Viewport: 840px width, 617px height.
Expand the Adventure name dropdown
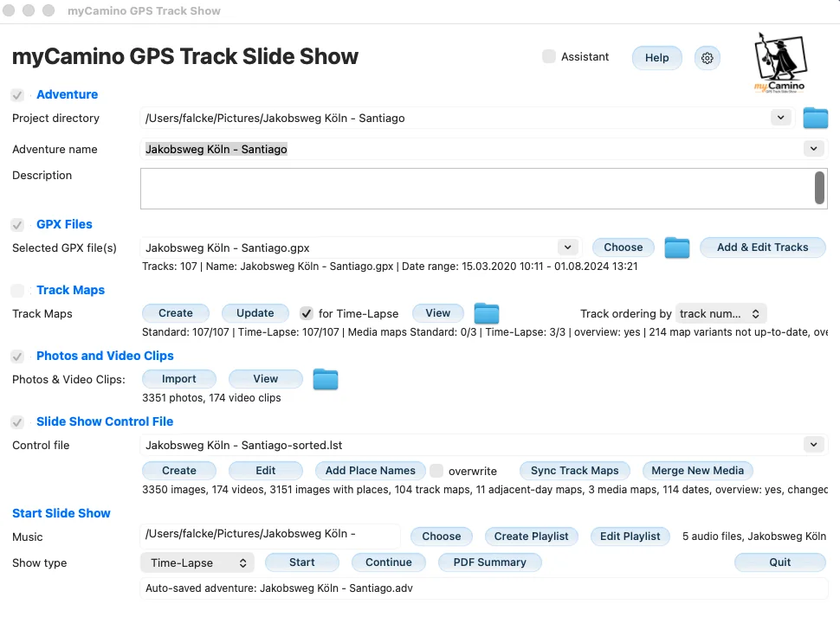[x=814, y=149]
